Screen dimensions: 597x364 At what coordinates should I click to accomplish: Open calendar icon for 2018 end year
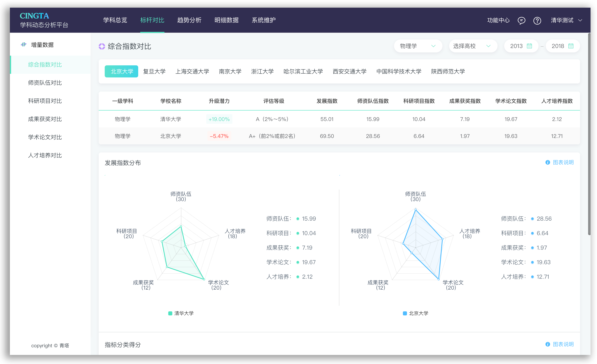tap(571, 46)
